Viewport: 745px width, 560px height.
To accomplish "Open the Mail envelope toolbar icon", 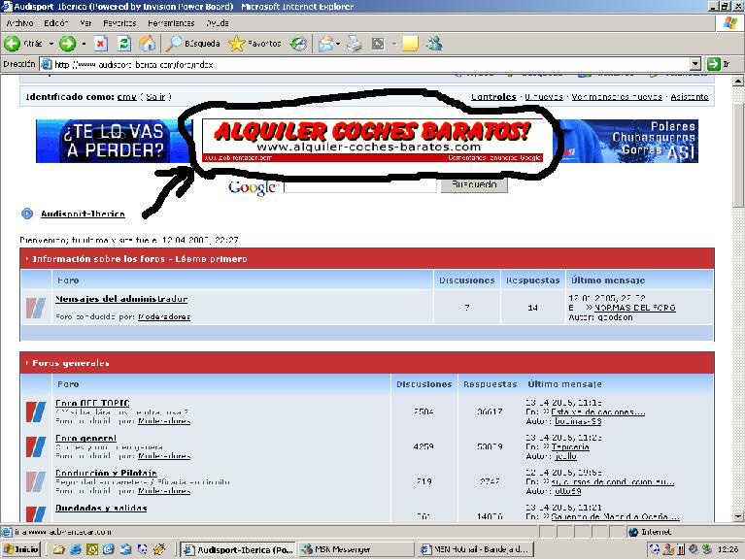I will 326,44.
